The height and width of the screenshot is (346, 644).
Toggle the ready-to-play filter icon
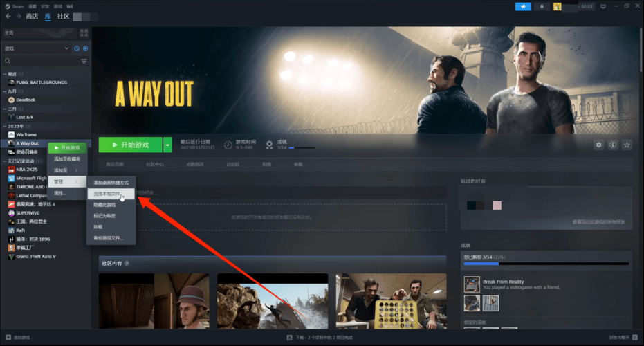point(86,48)
